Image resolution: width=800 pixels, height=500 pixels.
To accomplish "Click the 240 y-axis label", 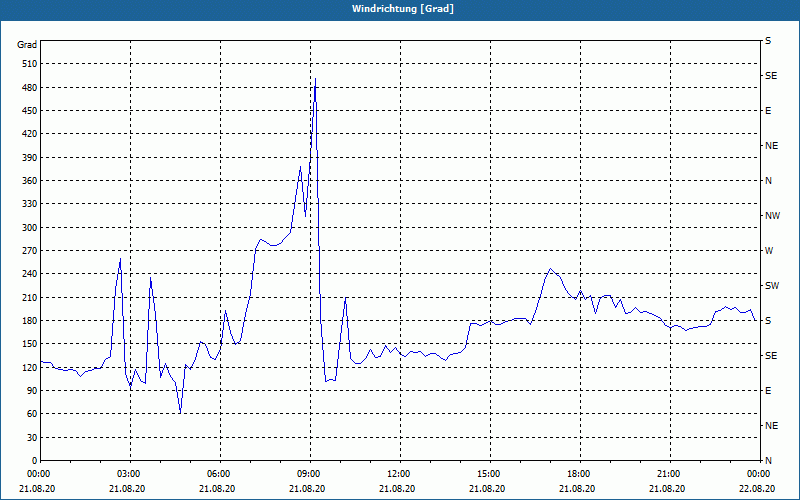I will tap(30, 274).
